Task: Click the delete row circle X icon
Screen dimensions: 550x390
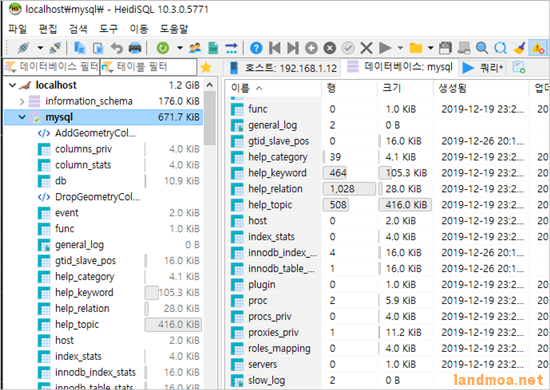Action: click(x=329, y=48)
